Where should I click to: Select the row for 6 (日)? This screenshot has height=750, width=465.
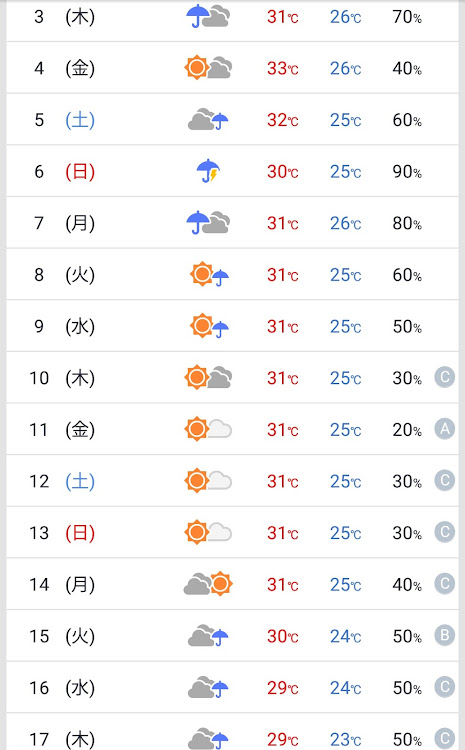[x=232, y=171]
